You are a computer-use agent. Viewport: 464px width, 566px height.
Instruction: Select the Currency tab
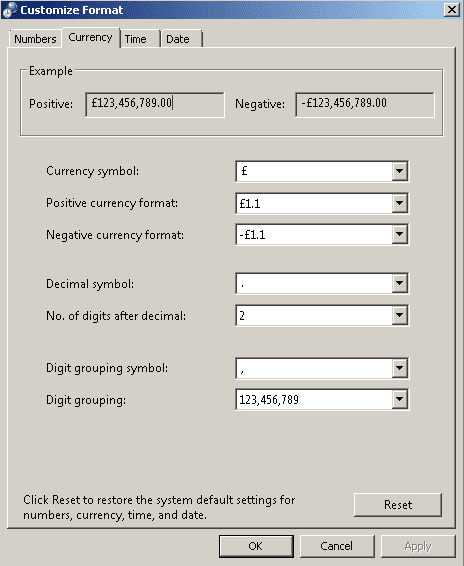[x=90, y=38]
